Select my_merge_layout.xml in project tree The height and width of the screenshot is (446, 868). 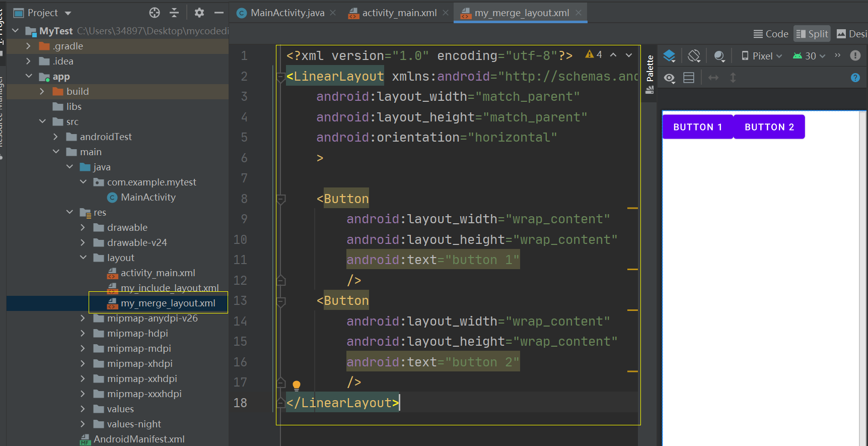coord(161,303)
